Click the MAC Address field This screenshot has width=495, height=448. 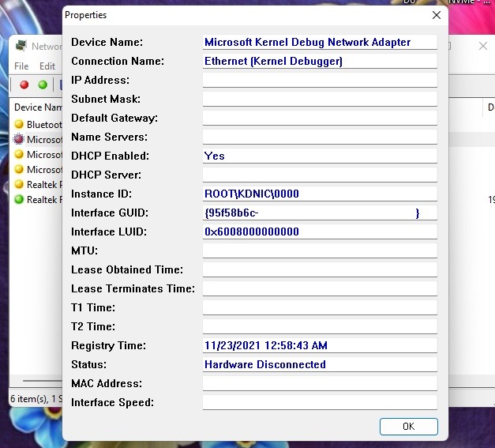pos(320,383)
